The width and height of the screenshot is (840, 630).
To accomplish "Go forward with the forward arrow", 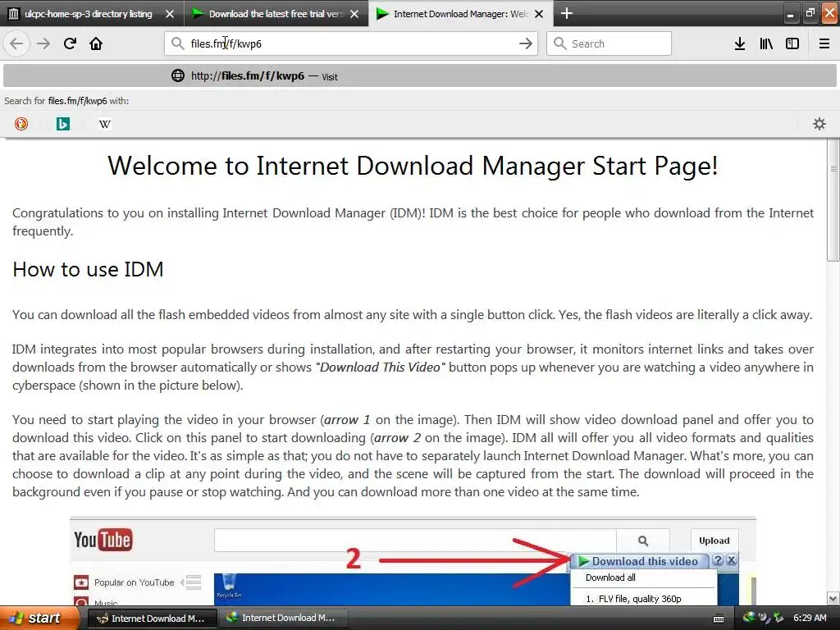I will 43,43.
